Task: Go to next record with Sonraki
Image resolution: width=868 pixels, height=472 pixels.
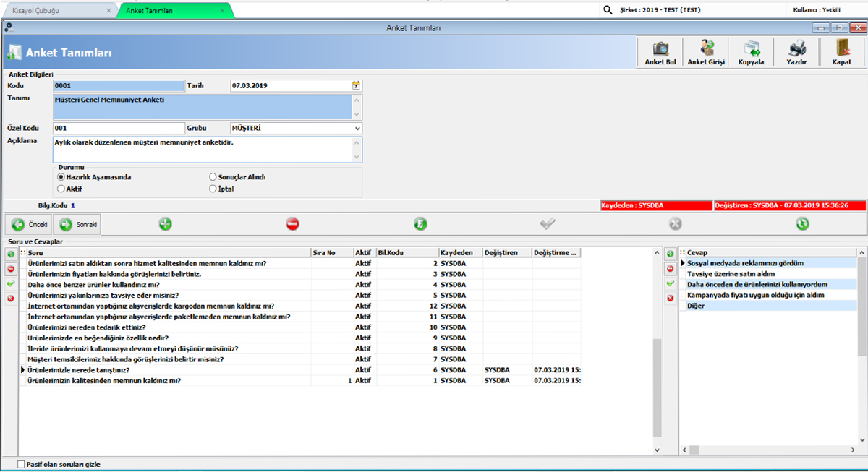Action: pyautogui.click(x=78, y=225)
